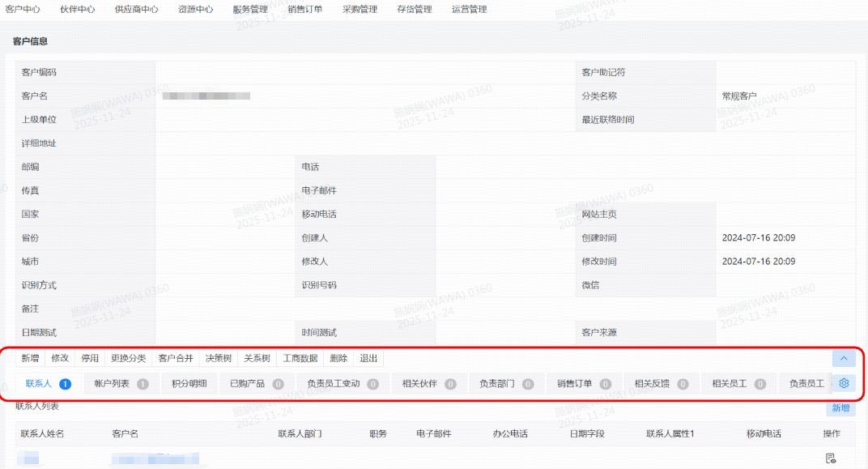
Task: Select the 已购产品 tab
Action: point(247,383)
